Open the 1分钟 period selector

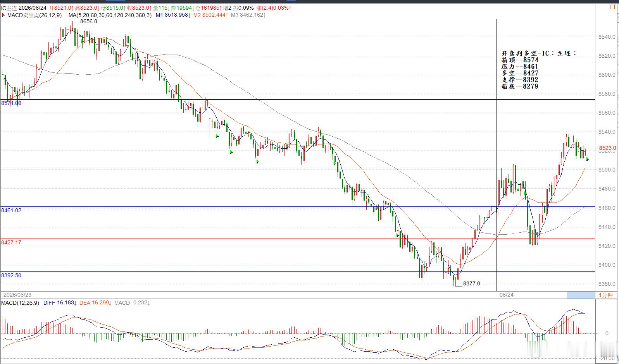tap(606, 295)
